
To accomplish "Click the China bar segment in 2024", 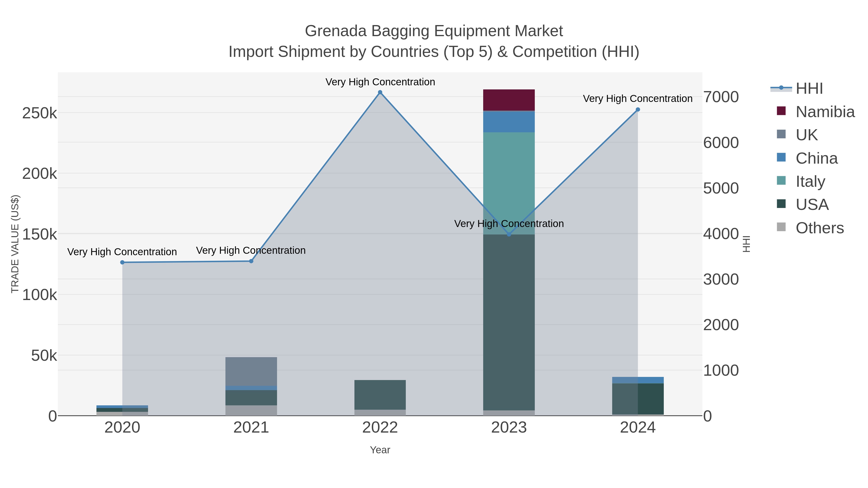I will click(x=638, y=380).
